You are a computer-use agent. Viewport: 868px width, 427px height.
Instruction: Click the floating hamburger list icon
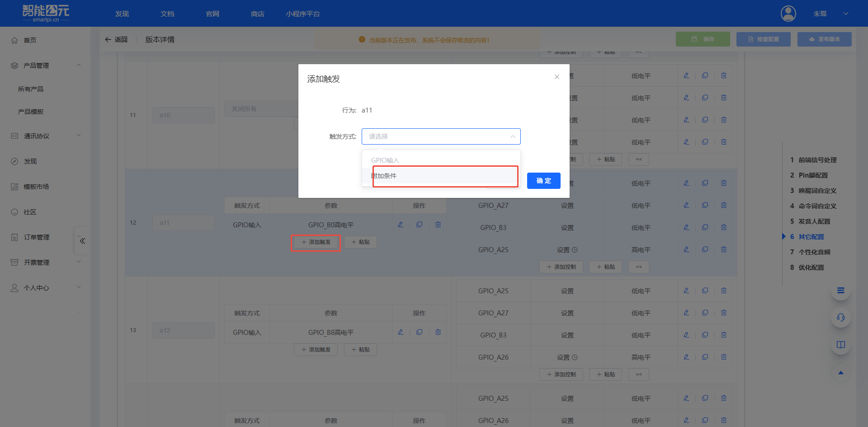point(840,291)
